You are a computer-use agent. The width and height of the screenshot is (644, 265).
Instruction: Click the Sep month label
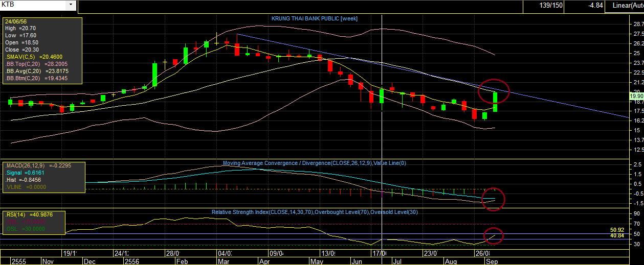point(492,261)
